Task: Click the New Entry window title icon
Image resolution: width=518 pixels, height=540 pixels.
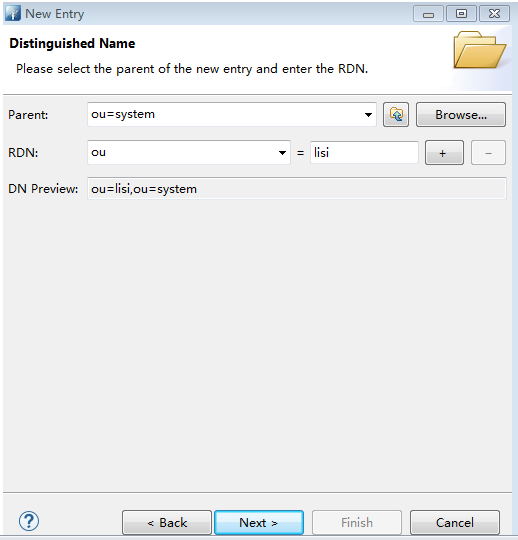Action: pyautogui.click(x=13, y=13)
